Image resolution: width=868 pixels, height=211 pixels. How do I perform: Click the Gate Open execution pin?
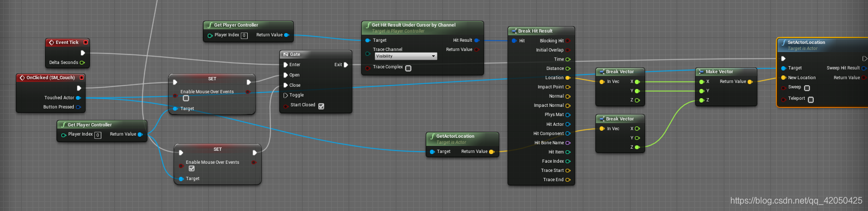tap(286, 75)
